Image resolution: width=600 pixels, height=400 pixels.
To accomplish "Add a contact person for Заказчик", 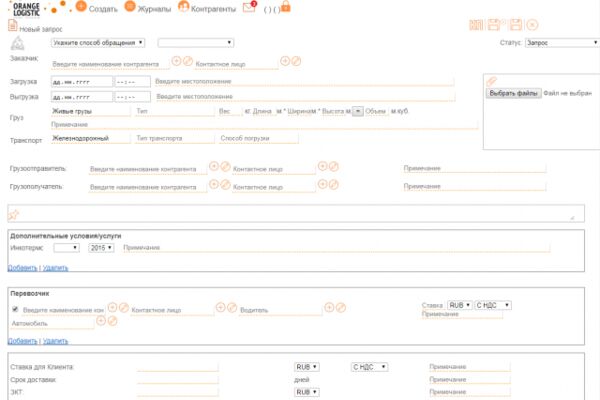I will [285, 61].
